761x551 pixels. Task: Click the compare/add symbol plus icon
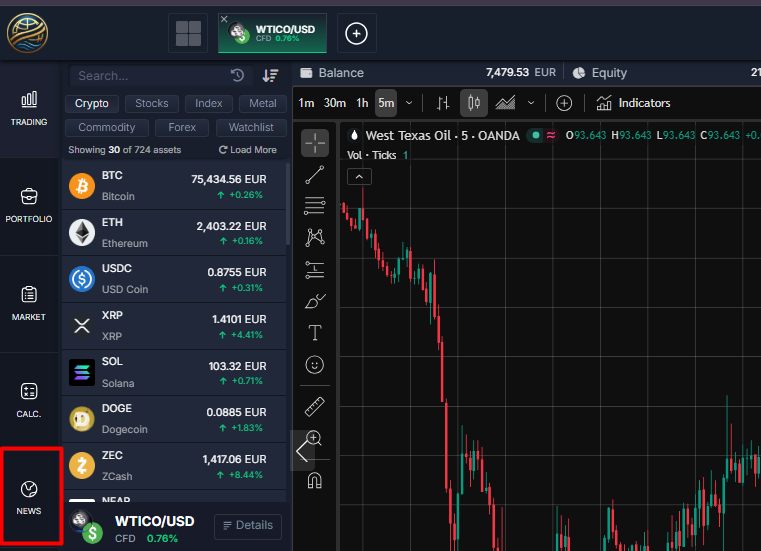click(564, 103)
